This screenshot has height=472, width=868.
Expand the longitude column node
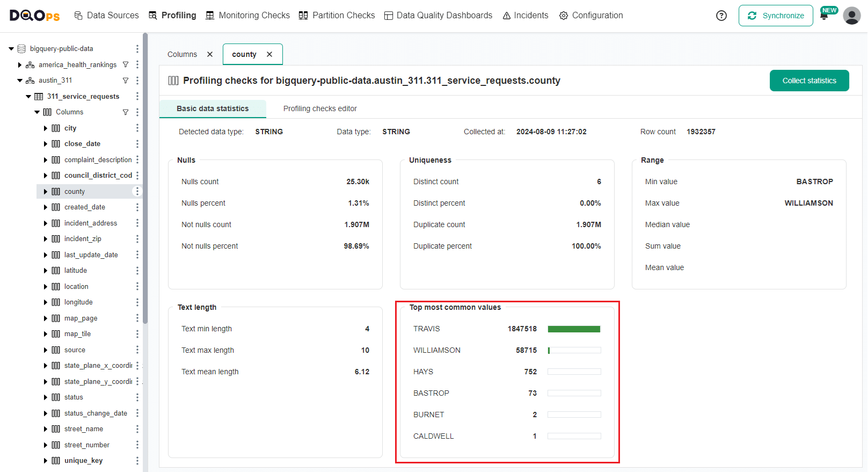46,302
